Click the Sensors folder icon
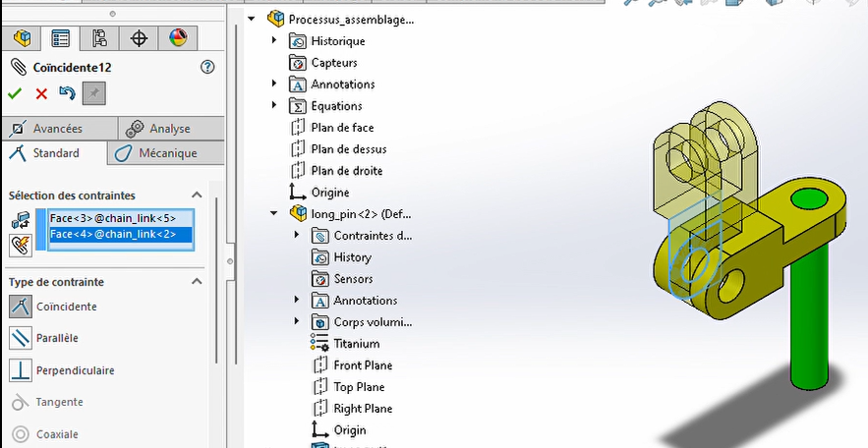 pos(320,279)
